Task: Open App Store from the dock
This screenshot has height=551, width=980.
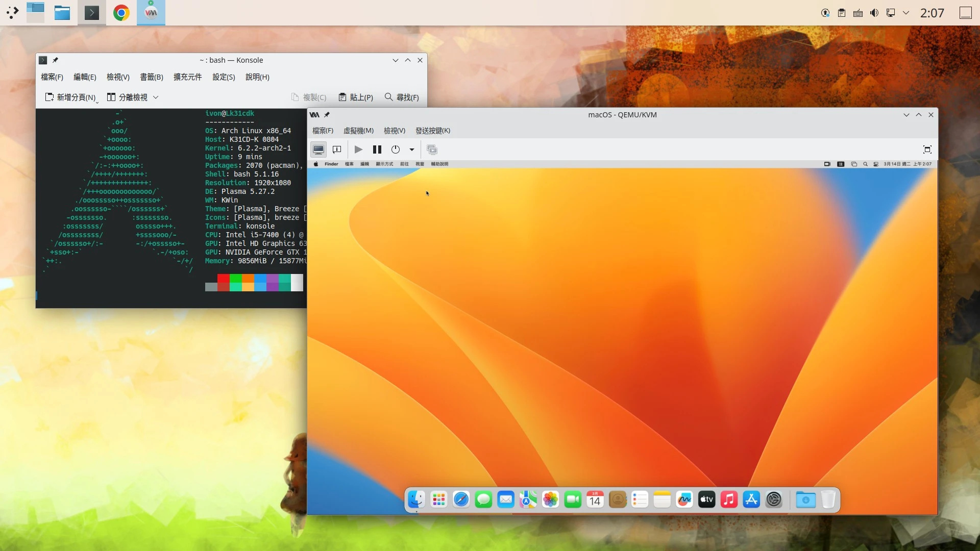Action: [x=751, y=499]
